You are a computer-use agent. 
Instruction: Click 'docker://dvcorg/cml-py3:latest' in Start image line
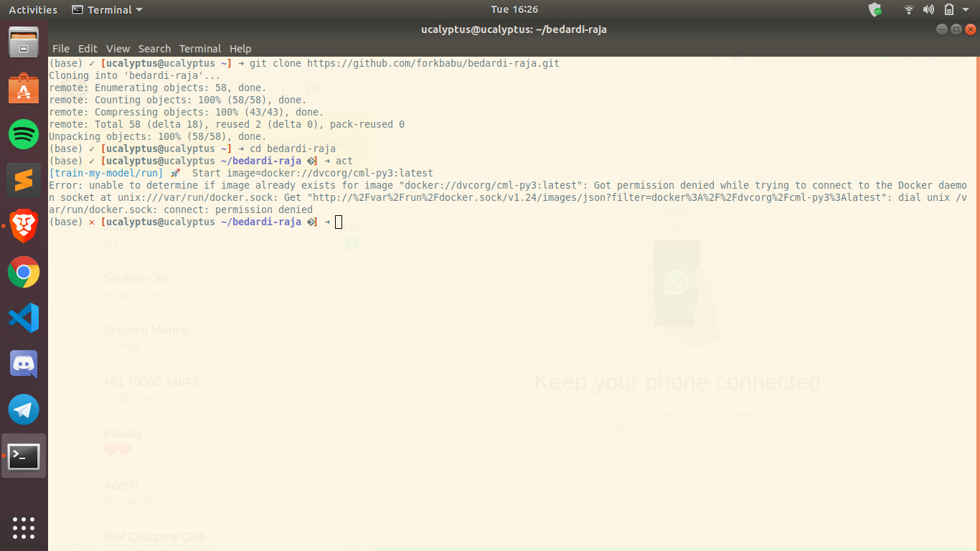[x=347, y=173]
